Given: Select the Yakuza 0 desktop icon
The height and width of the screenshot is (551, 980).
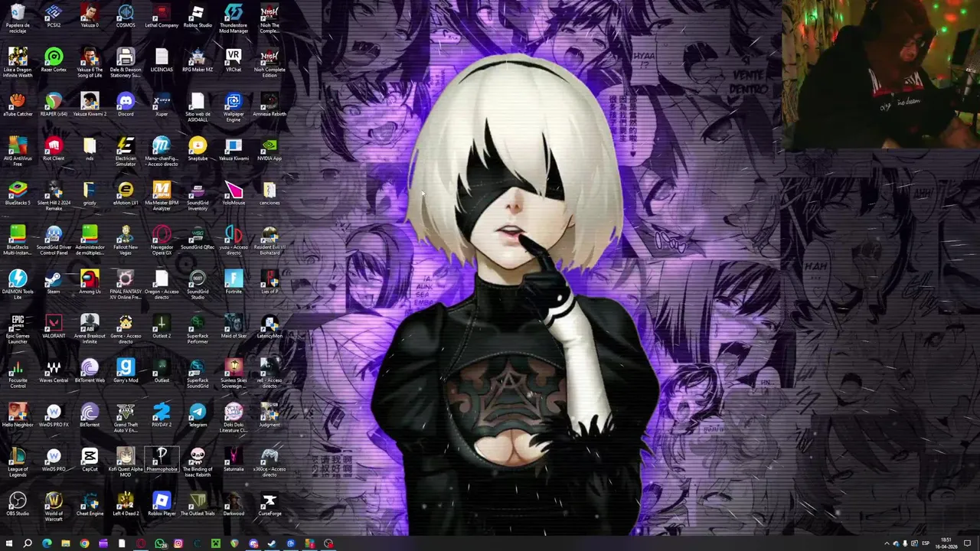Looking at the screenshot, I should point(90,16).
